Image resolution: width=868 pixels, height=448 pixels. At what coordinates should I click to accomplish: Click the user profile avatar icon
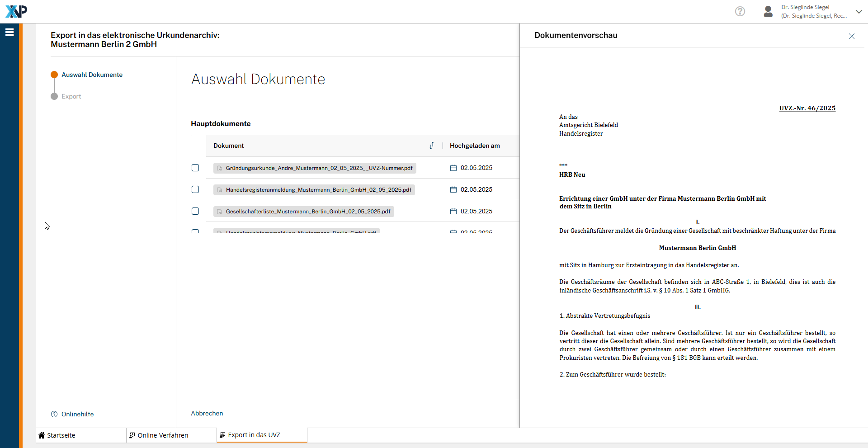(768, 11)
